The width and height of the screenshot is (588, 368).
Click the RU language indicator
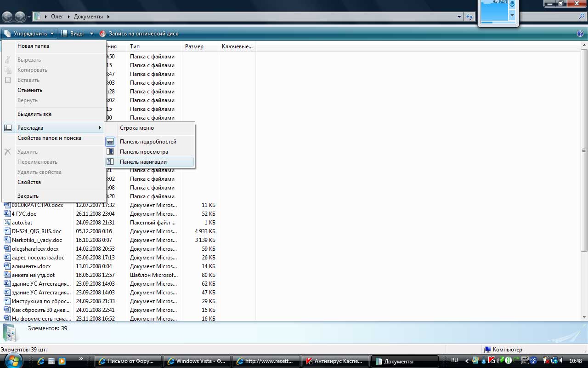click(x=455, y=360)
